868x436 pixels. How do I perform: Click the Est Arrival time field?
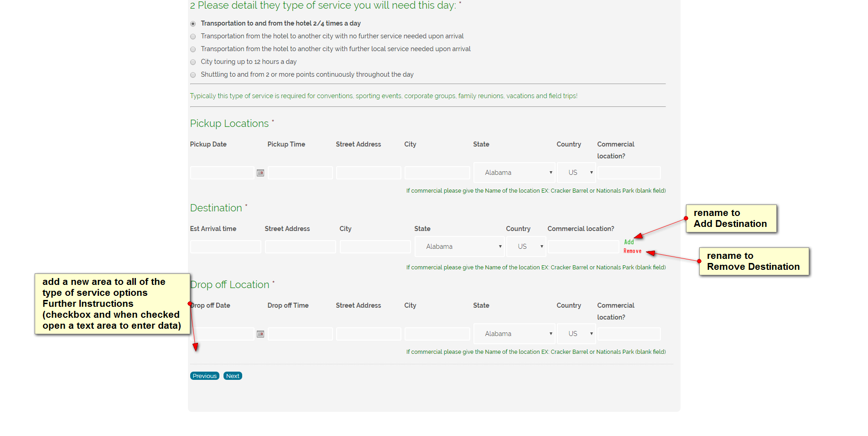(x=225, y=247)
